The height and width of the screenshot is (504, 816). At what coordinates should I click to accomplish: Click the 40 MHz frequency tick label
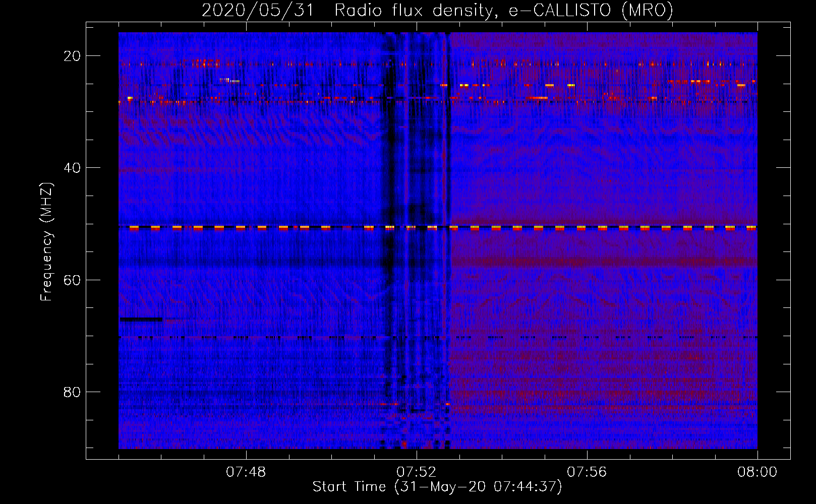coord(72,168)
